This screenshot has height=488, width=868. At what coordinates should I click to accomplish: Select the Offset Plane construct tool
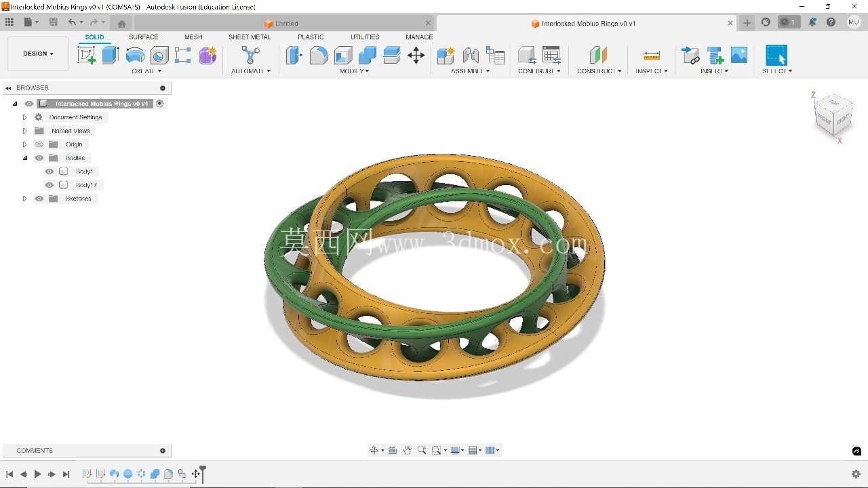[597, 55]
